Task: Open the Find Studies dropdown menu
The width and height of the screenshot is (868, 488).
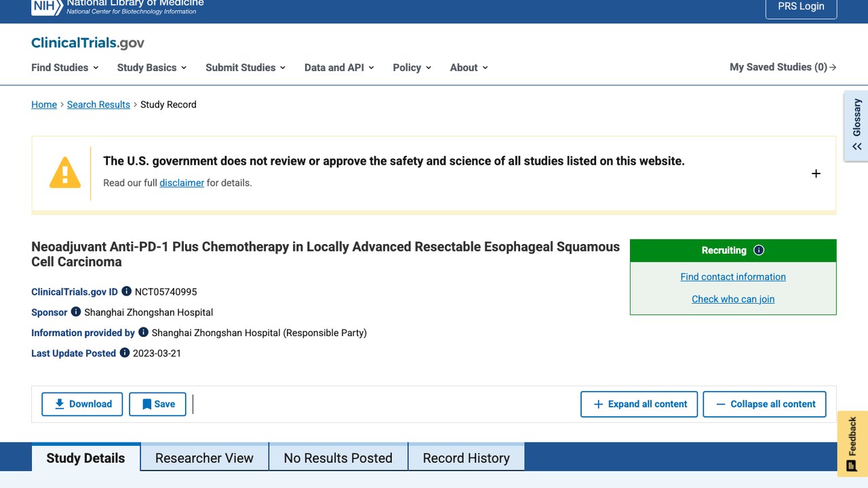Action: (65, 67)
